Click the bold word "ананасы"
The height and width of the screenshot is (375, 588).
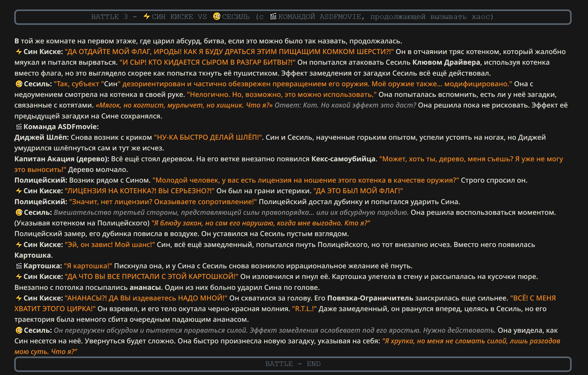pyautogui.click(x=145, y=287)
